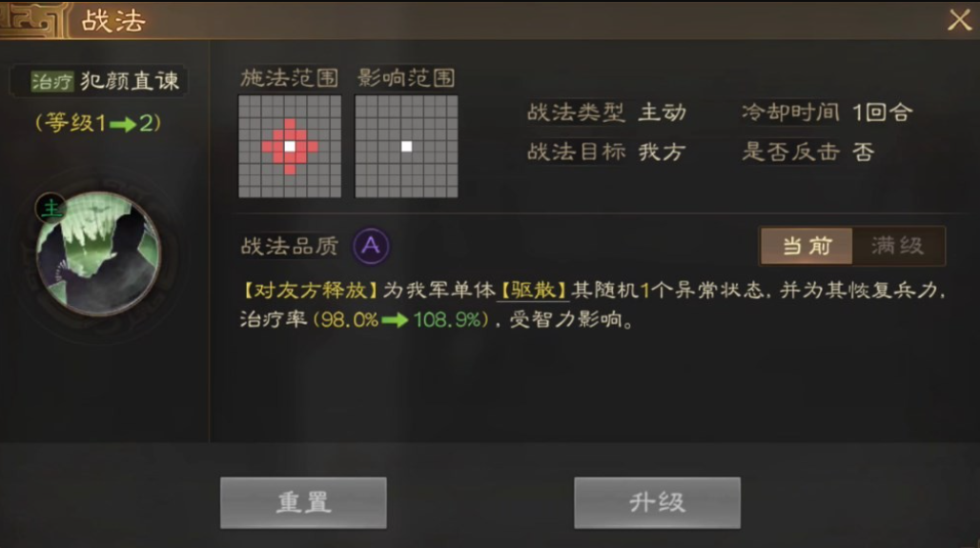This screenshot has width=980, height=548.
Task: Open the 驱散 keyword link
Action: (533, 291)
